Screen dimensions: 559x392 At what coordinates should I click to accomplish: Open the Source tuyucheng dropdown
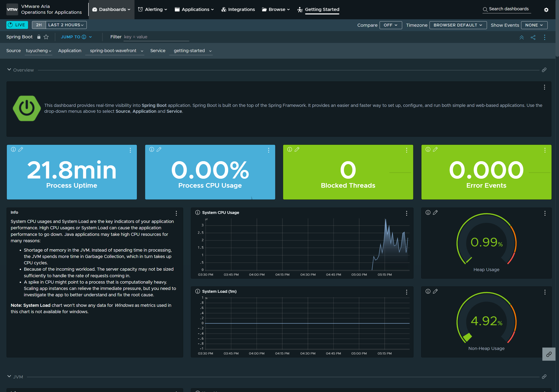click(39, 51)
